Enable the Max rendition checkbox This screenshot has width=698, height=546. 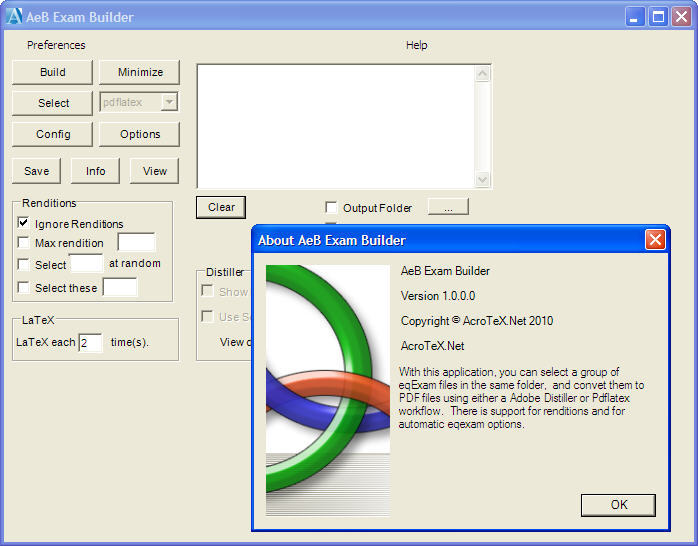point(24,243)
